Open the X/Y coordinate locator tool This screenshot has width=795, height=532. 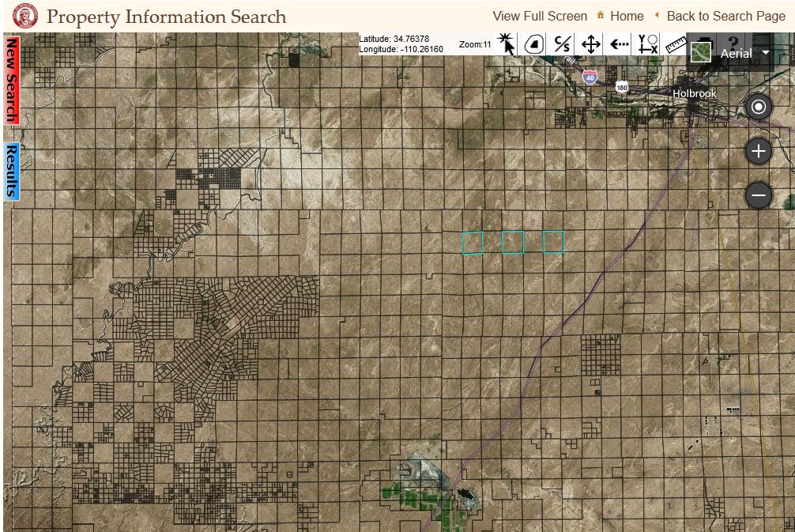coord(647,44)
